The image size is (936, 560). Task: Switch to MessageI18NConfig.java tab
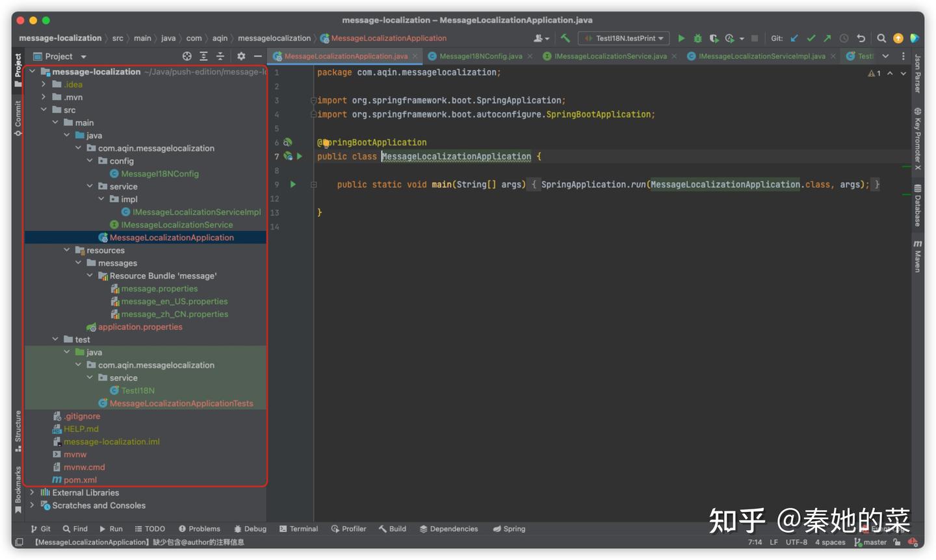coord(480,57)
